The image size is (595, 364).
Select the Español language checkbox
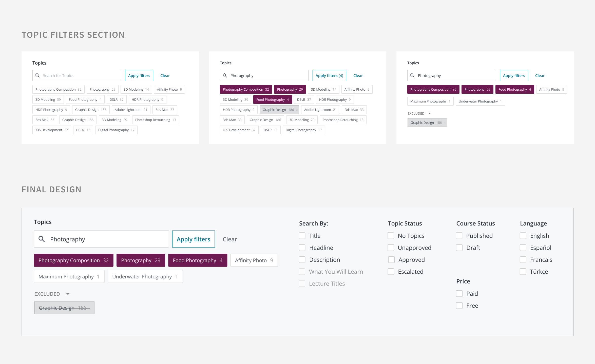point(523,248)
